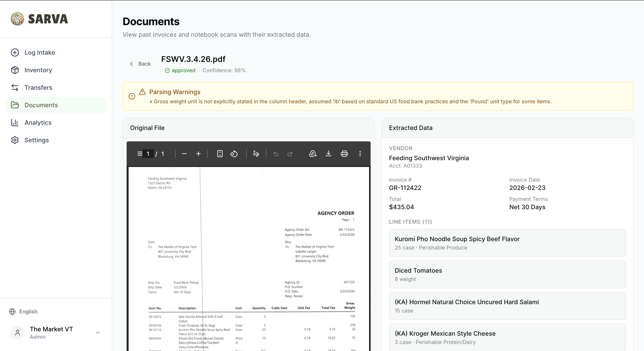Zoom in the PDF viewer
Image resolution: width=644 pixels, height=351 pixels.
point(198,154)
